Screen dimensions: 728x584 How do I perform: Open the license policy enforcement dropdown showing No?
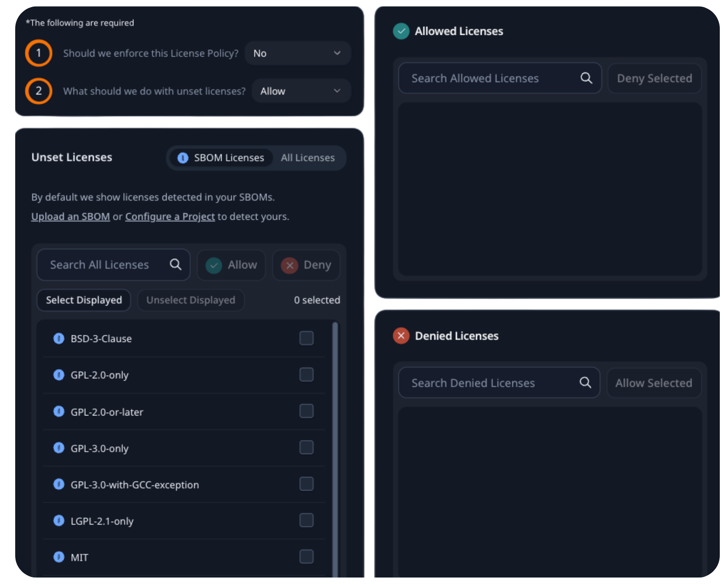(x=298, y=53)
